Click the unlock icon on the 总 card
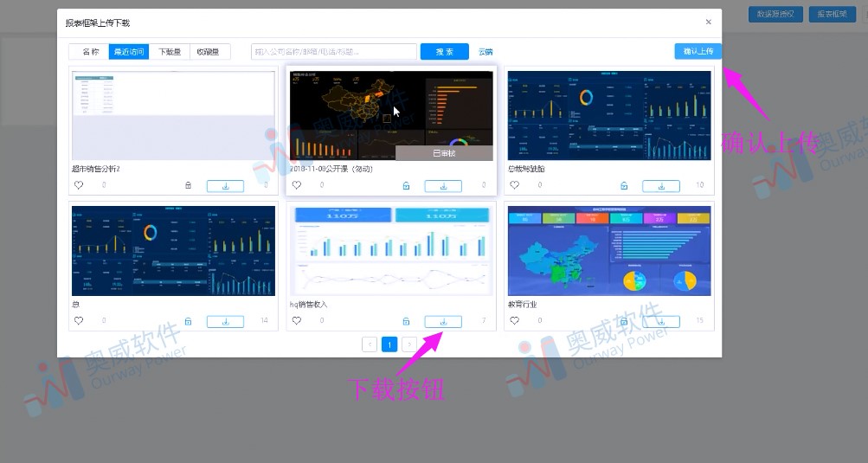This screenshot has width=868, height=463. (x=188, y=321)
